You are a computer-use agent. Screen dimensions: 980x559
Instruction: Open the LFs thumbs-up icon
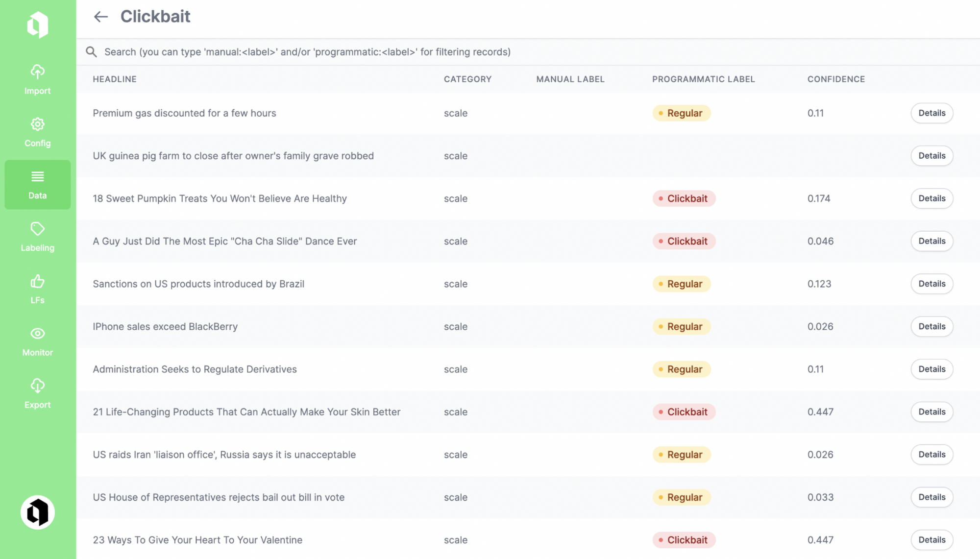[x=38, y=281]
